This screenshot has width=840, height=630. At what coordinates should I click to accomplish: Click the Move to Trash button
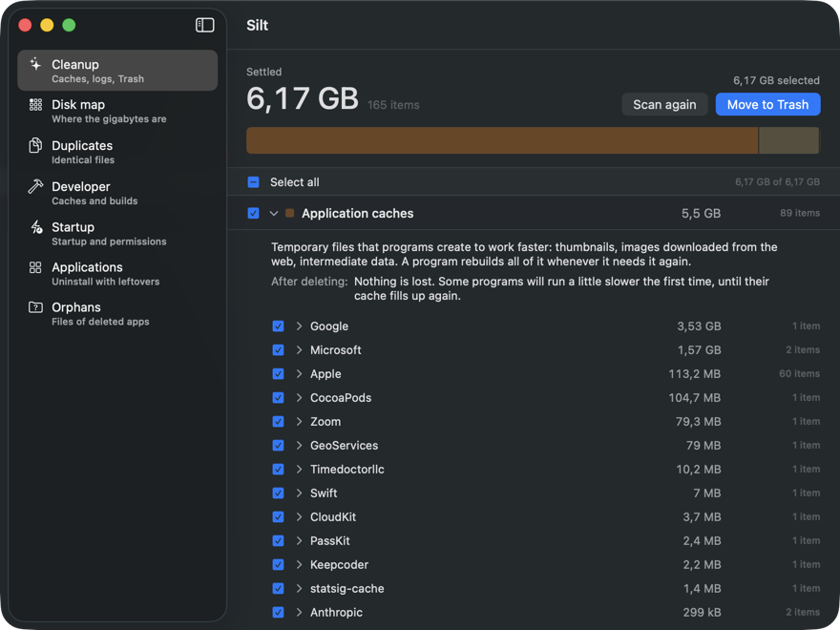click(767, 104)
